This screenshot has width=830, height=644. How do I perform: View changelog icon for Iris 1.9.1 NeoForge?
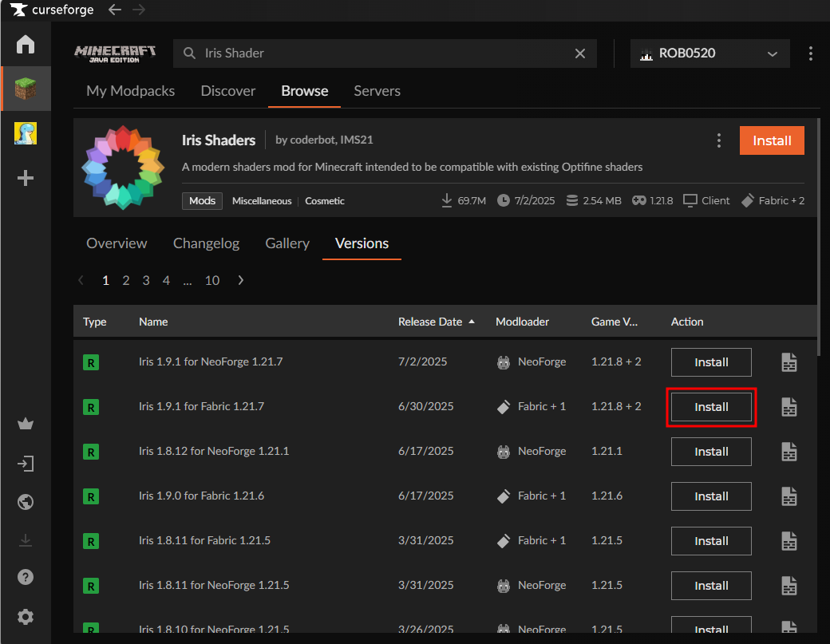[788, 362]
